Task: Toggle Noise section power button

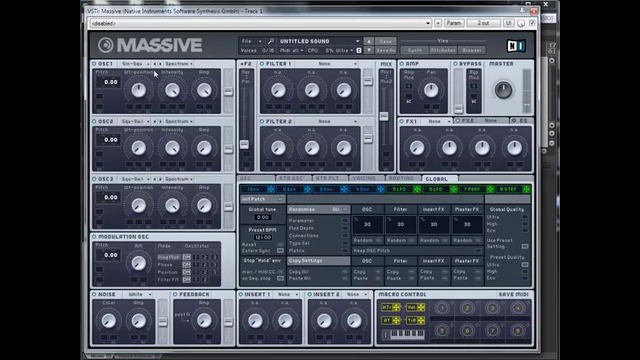Action: (x=94, y=294)
